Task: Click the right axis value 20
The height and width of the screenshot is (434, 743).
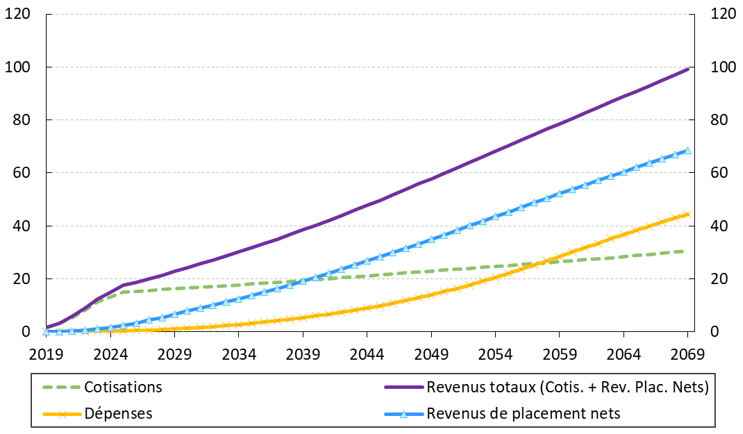Action: pyautogui.click(x=719, y=279)
